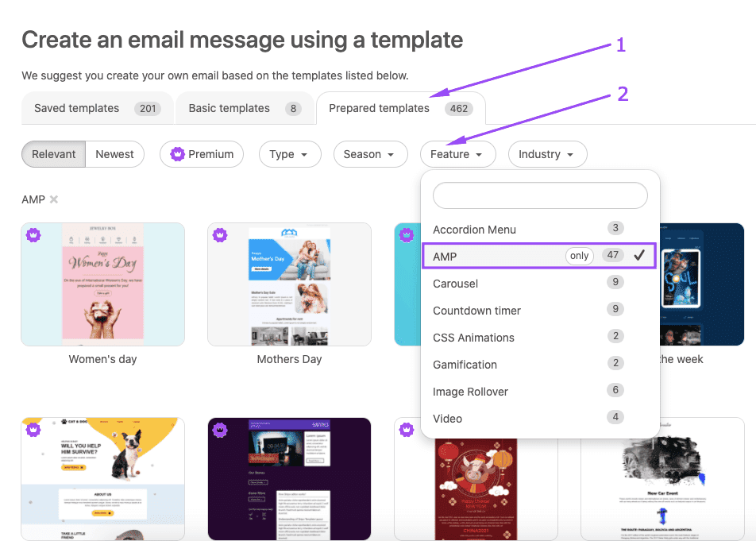Toggle the 'only' option for AMP

pos(579,255)
